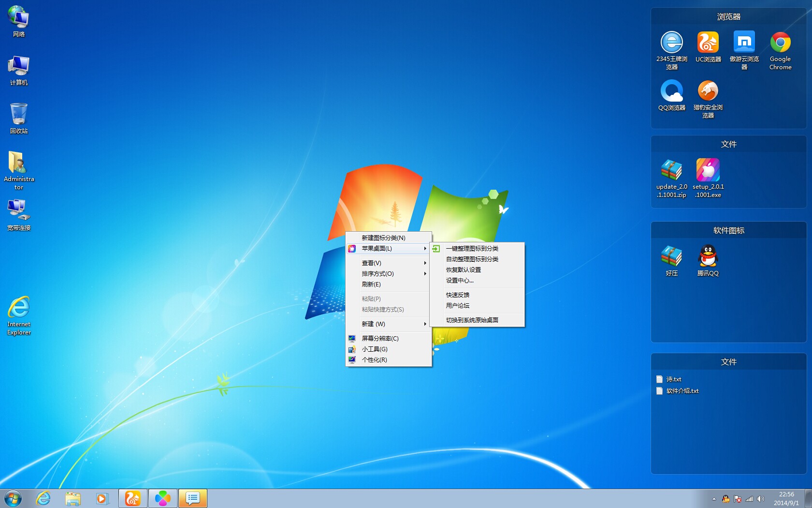Open the 软件介绍.txt file
Viewport: 812px width, 508px height.
click(682, 391)
